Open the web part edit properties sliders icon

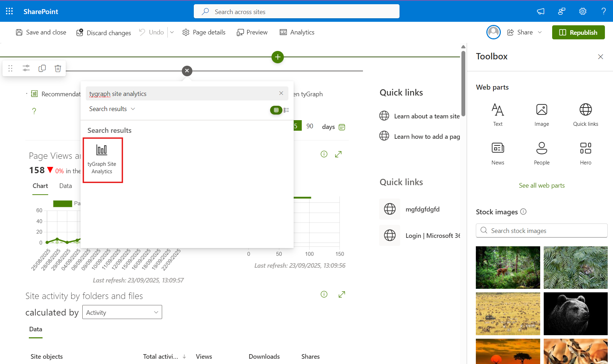coord(26,68)
